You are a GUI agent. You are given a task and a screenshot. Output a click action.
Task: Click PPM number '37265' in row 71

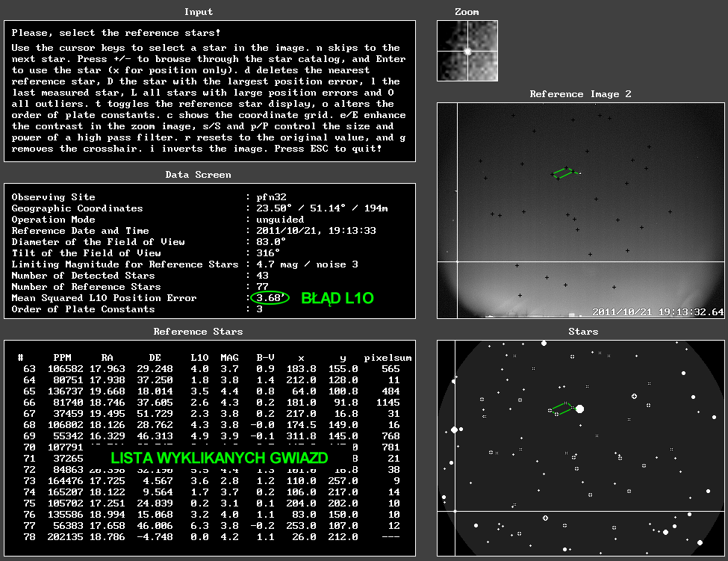click(68, 459)
